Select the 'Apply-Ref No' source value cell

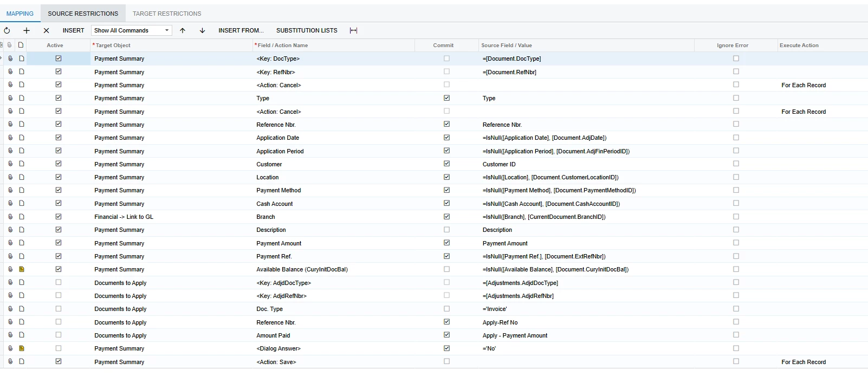586,322
